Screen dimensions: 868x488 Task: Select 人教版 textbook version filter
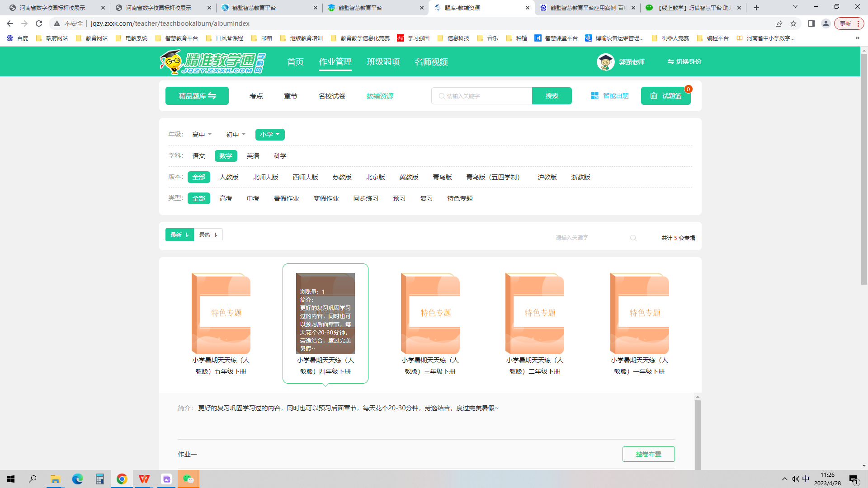pyautogui.click(x=229, y=177)
